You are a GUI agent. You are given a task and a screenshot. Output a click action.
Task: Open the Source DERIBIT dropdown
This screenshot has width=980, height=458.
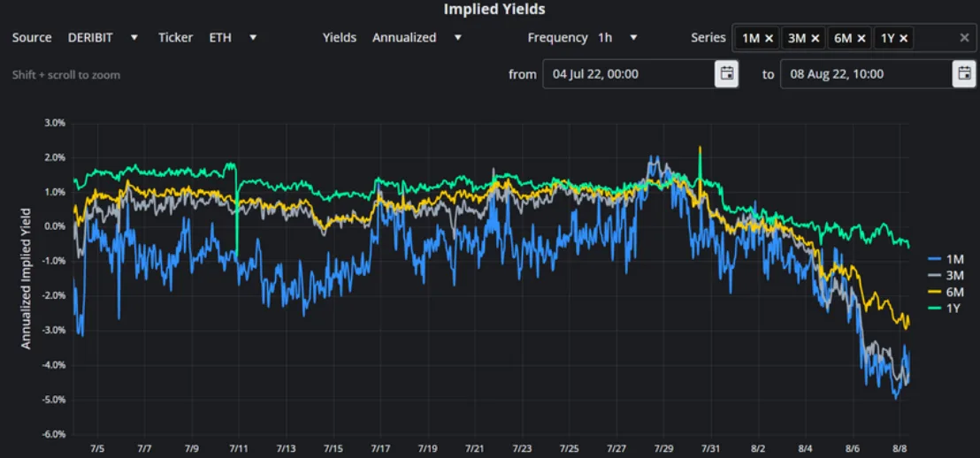(x=103, y=37)
